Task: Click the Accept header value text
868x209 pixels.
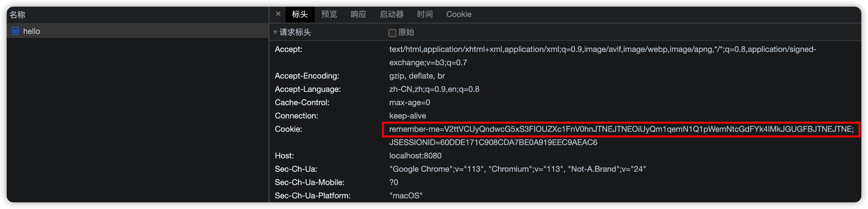Action: pos(602,56)
